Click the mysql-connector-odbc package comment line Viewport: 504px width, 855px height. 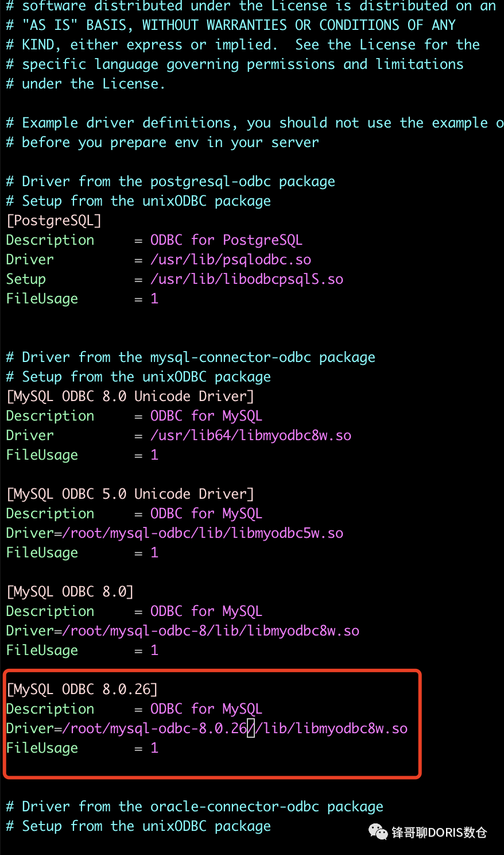[x=191, y=357]
